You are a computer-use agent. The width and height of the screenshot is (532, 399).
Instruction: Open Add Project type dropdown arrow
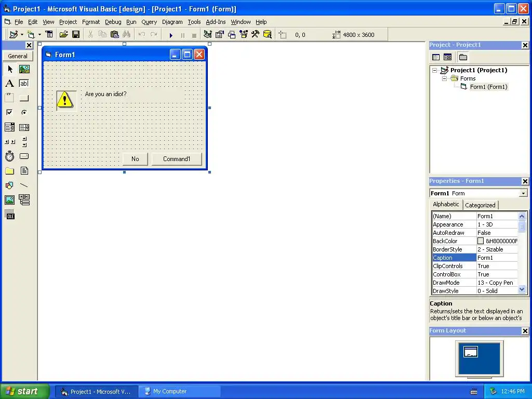coord(22,34)
